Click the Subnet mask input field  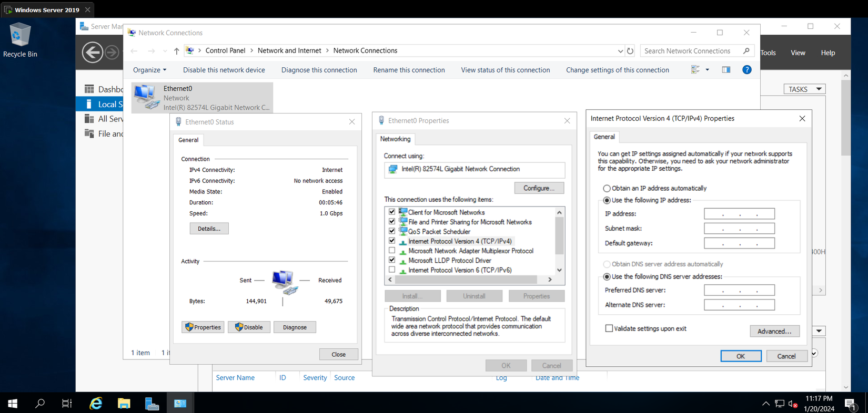(x=739, y=229)
